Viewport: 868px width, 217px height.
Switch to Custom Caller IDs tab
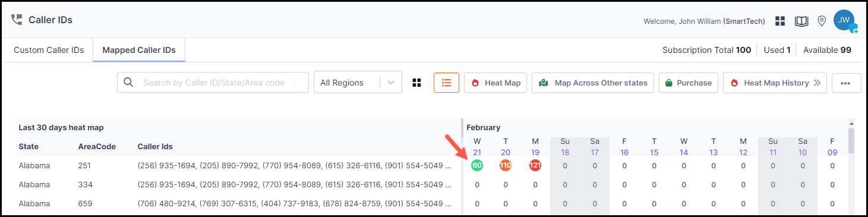(x=49, y=50)
